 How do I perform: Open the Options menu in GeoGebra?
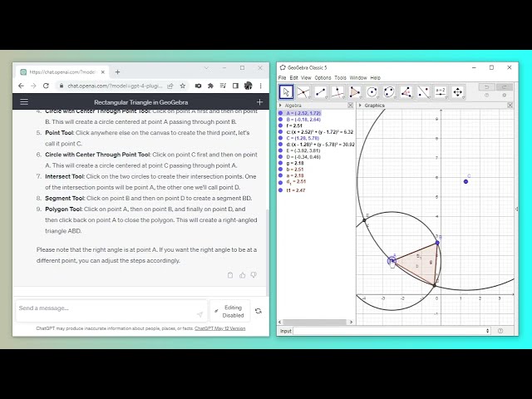(323, 77)
